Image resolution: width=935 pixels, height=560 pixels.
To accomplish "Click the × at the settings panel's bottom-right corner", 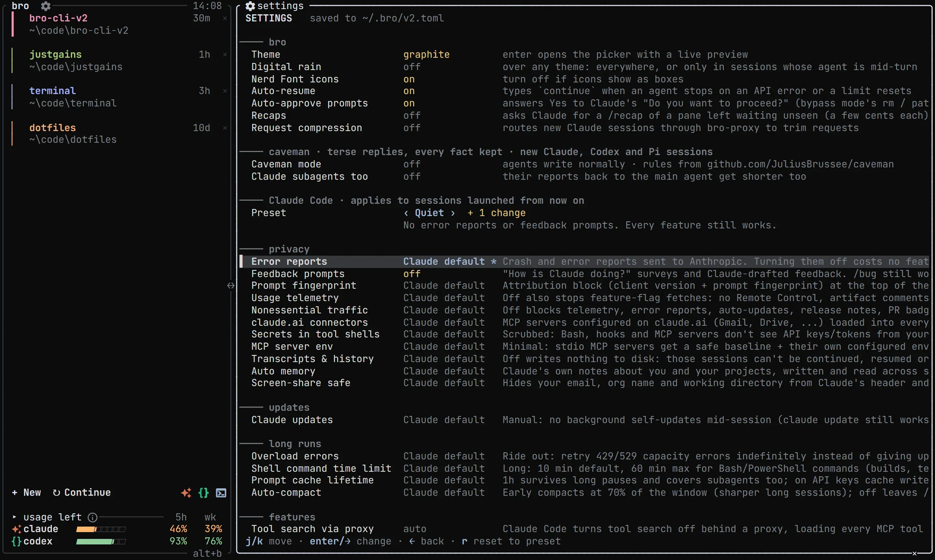I will 914,554.
